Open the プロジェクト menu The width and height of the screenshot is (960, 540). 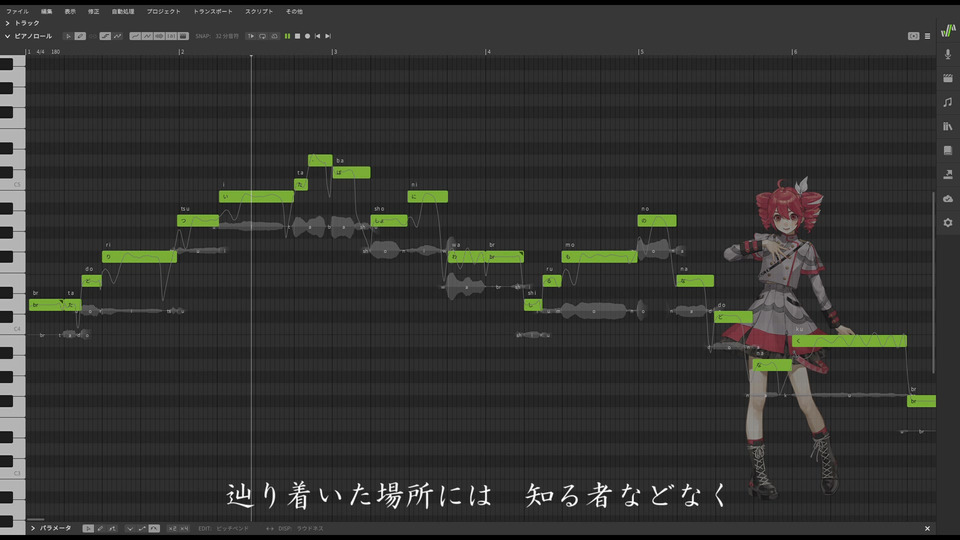(163, 11)
